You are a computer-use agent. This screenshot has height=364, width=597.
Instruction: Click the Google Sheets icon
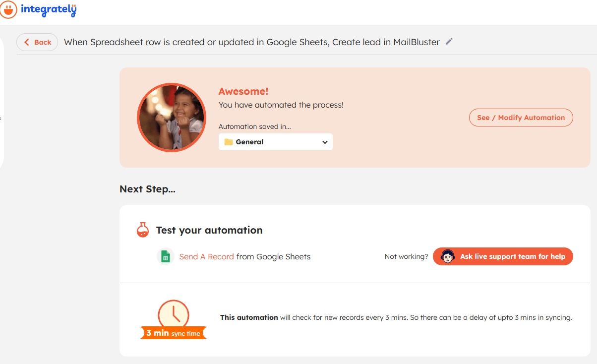[x=166, y=256]
